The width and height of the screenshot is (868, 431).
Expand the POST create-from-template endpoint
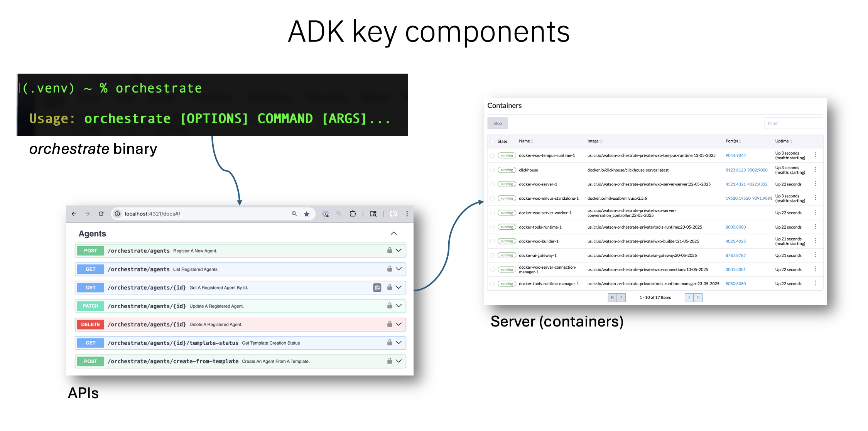pyautogui.click(x=399, y=361)
